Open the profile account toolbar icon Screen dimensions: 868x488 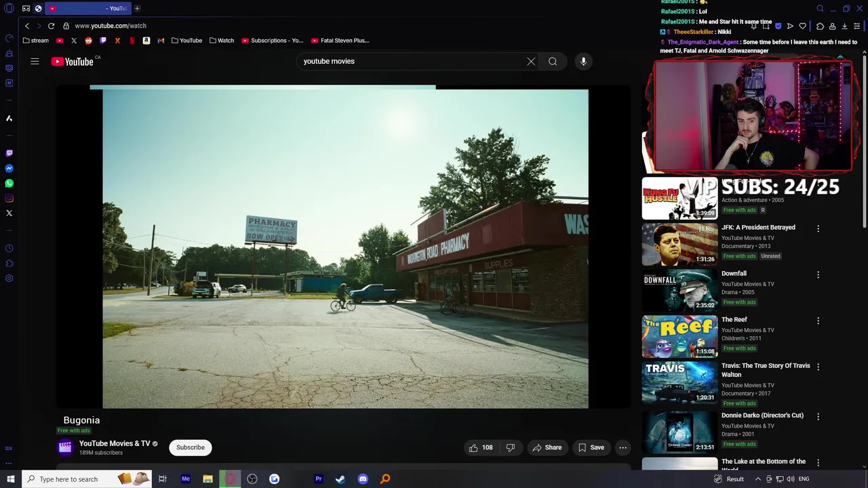point(832,26)
